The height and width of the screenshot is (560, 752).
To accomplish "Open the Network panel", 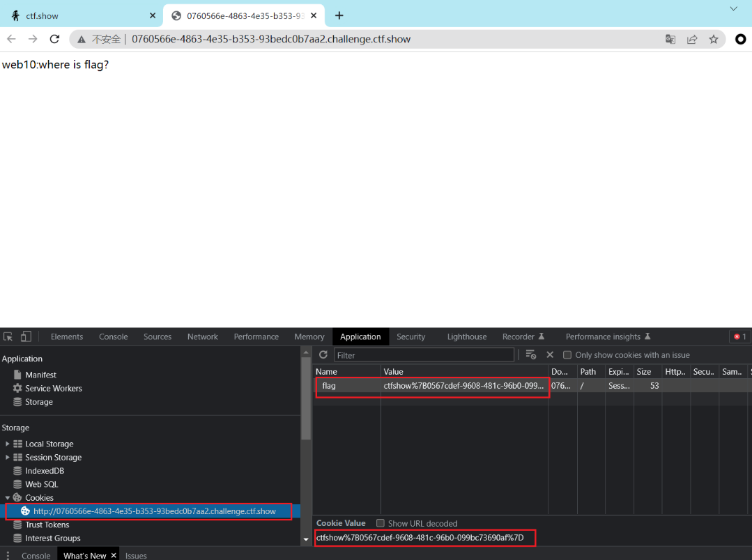I will pos(202,336).
